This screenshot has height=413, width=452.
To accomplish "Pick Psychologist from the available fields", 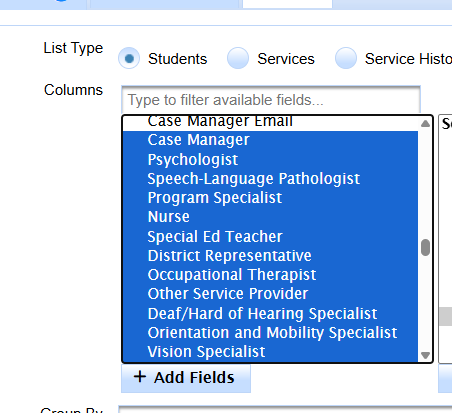I will click(270, 160).
